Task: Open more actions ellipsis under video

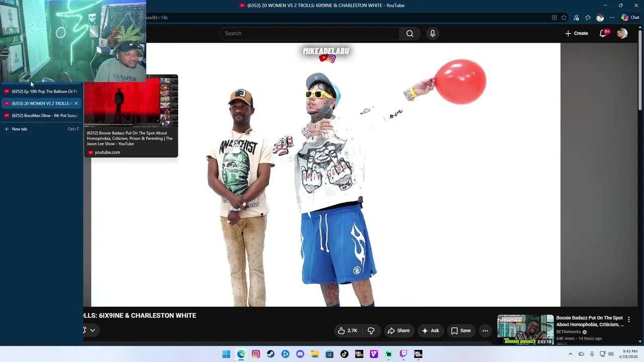Action: [x=485, y=330]
